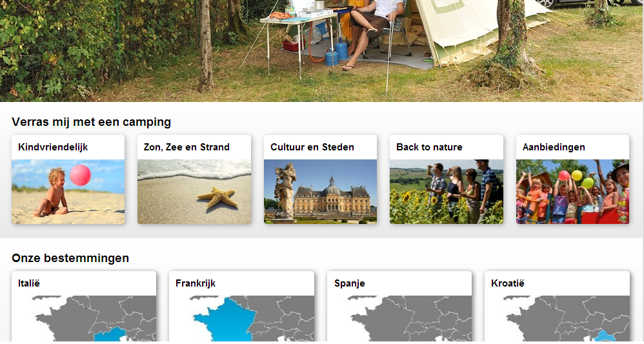Open the Kroatië destination title
The width and height of the screenshot is (644, 344).
coord(508,283)
